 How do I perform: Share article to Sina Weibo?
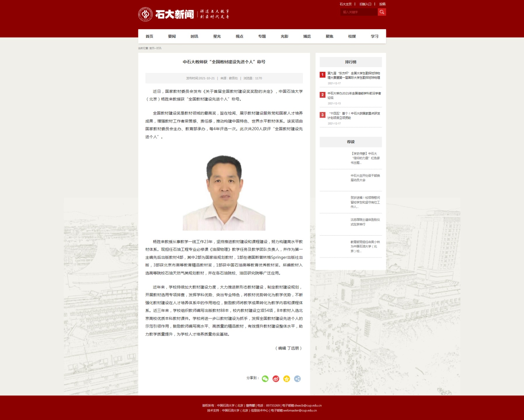click(x=276, y=379)
